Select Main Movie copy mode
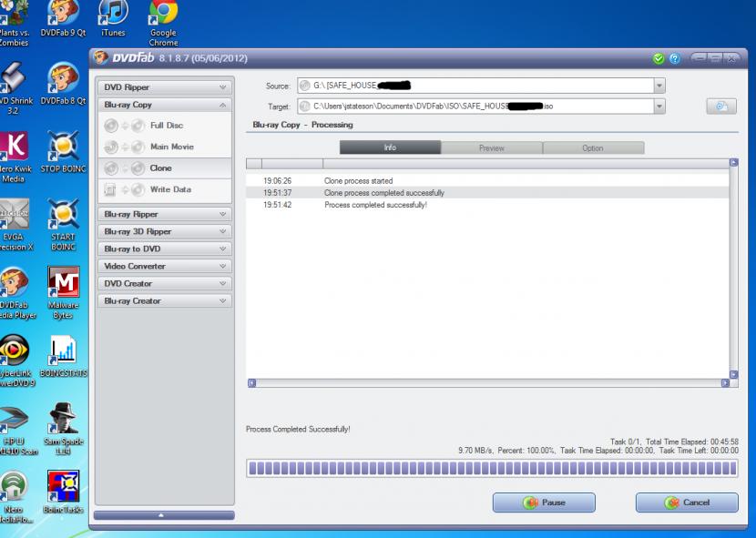The width and height of the screenshot is (756, 538). click(x=165, y=147)
